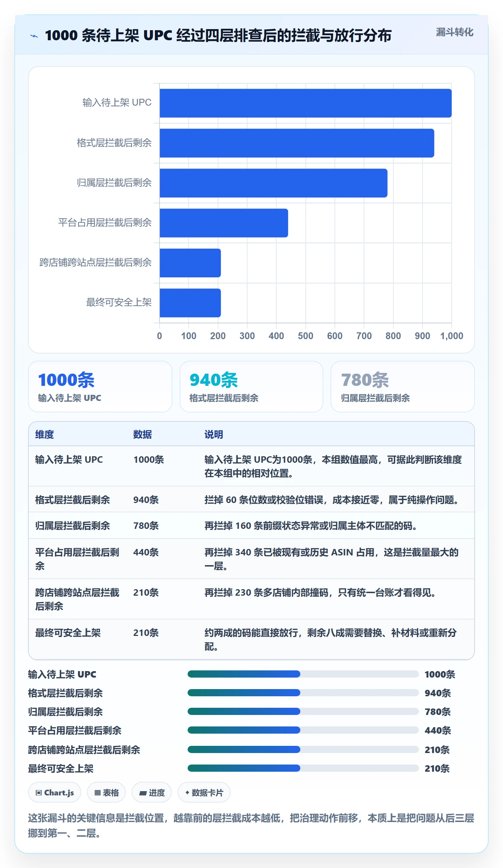Click the 最终可安全上架 chart bar
This screenshot has height=868, width=503.
click(190, 303)
